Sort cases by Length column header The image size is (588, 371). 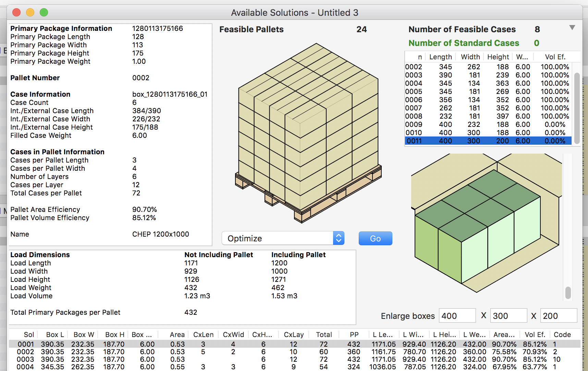coord(440,57)
